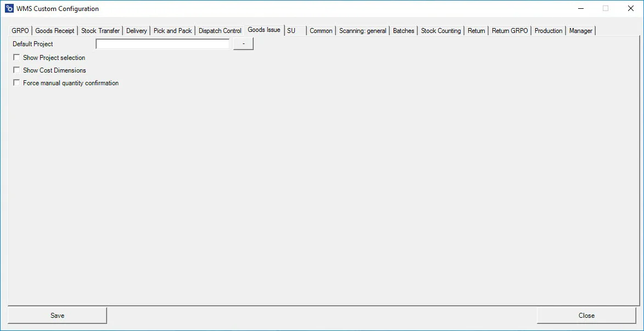Open the Goods Receipt tab
This screenshot has height=331, width=644.
pos(55,31)
